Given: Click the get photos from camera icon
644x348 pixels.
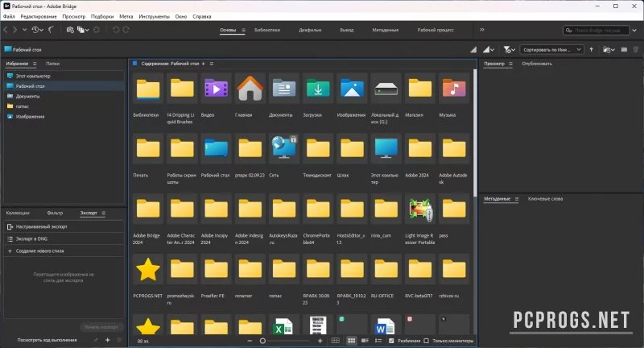Looking at the screenshot, I should click(70, 30).
